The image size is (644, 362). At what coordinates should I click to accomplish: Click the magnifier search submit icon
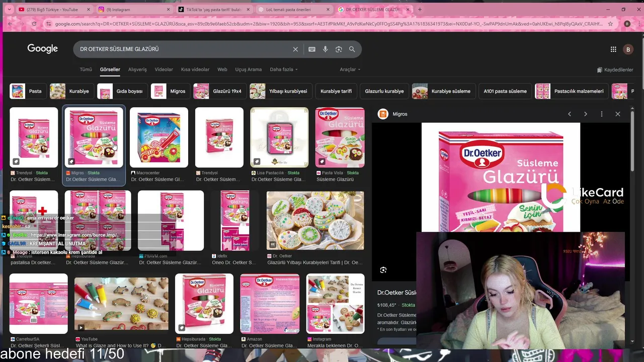pos(352,49)
